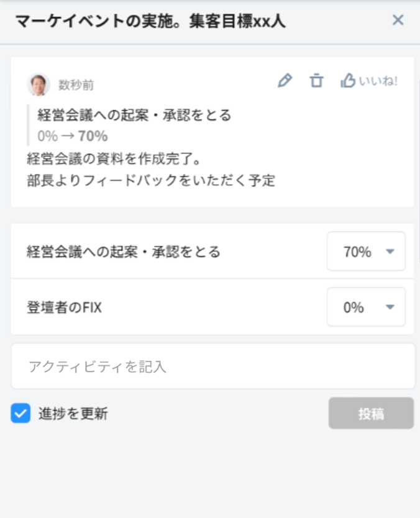Click the 数秒前 timestamp
Screen dimensions: 420x518
(x=76, y=85)
